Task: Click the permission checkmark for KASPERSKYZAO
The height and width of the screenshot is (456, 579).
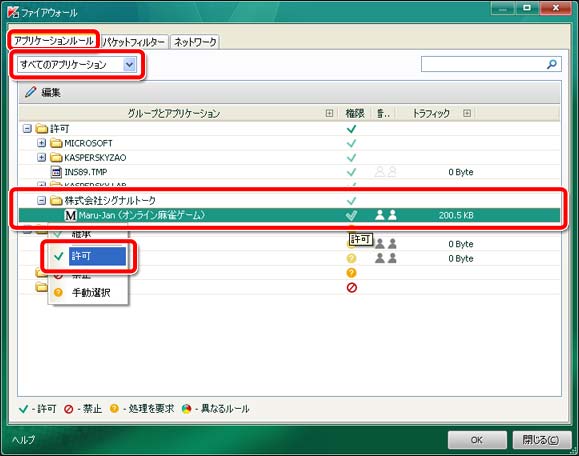Action: (x=352, y=158)
